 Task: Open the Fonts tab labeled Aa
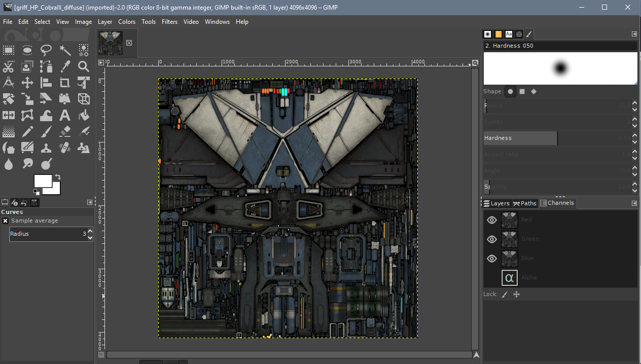tap(509, 34)
